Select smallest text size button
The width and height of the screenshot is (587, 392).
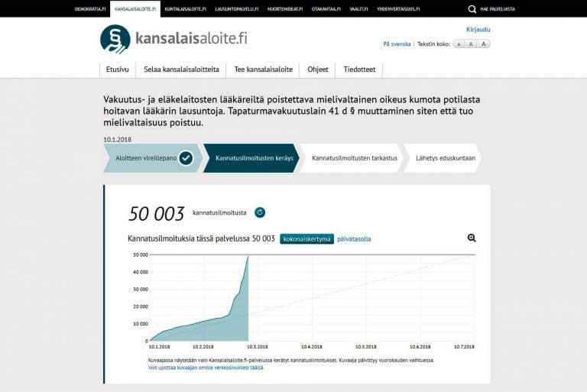click(x=459, y=44)
